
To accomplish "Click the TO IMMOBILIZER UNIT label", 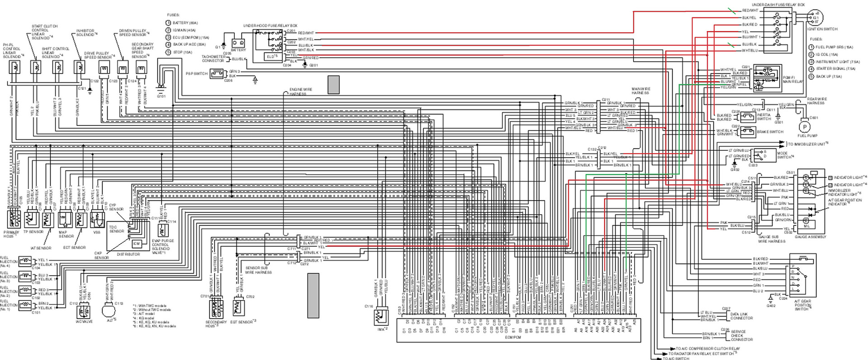I will pyautogui.click(x=808, y=144).
